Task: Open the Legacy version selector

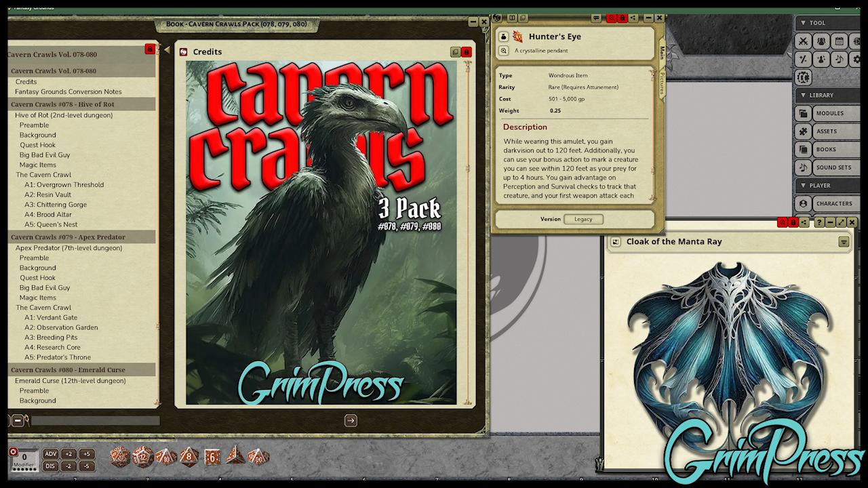Action: pos(583,219)
